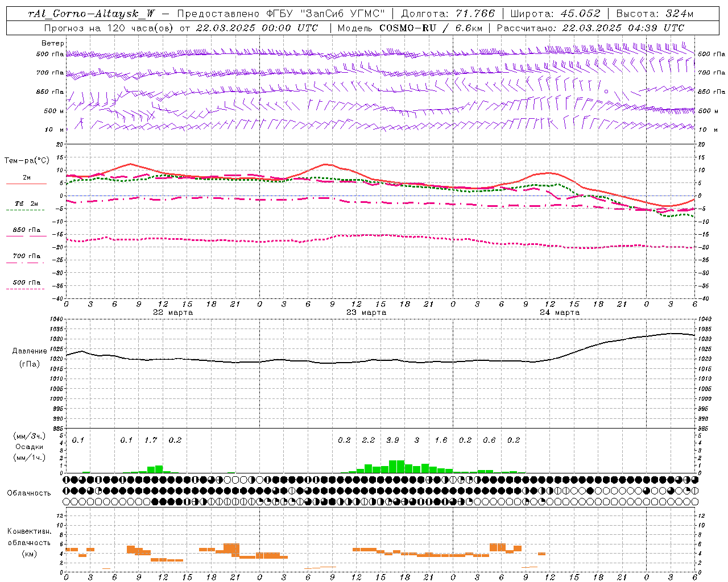Click the (мм/3ч.) precipitation unit label
This screenshot has height=582, width=728.
click(30, 436)
